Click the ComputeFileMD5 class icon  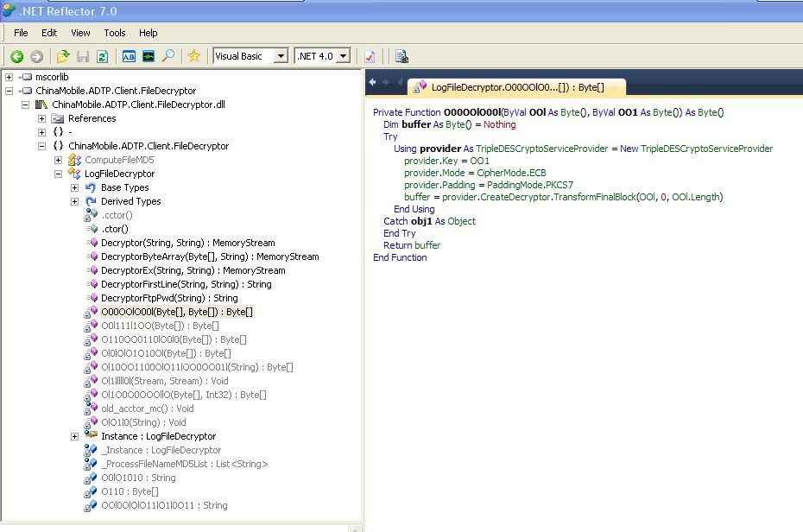pos(75,160)
